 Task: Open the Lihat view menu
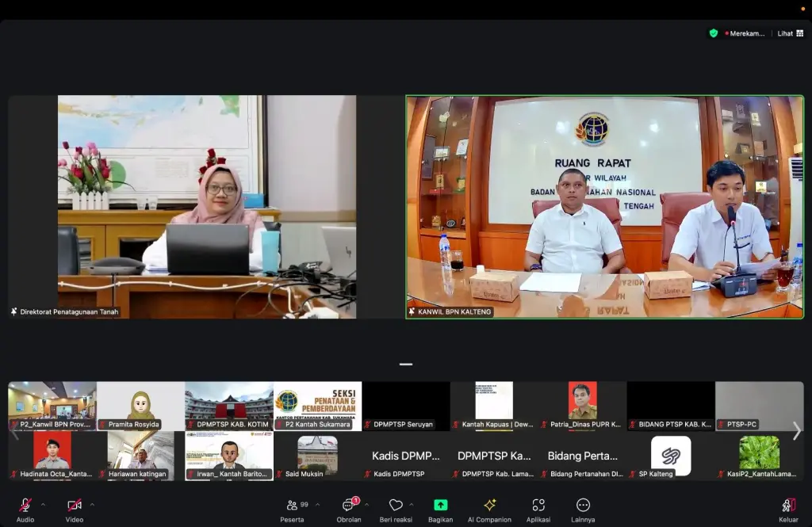pos(789,33)
